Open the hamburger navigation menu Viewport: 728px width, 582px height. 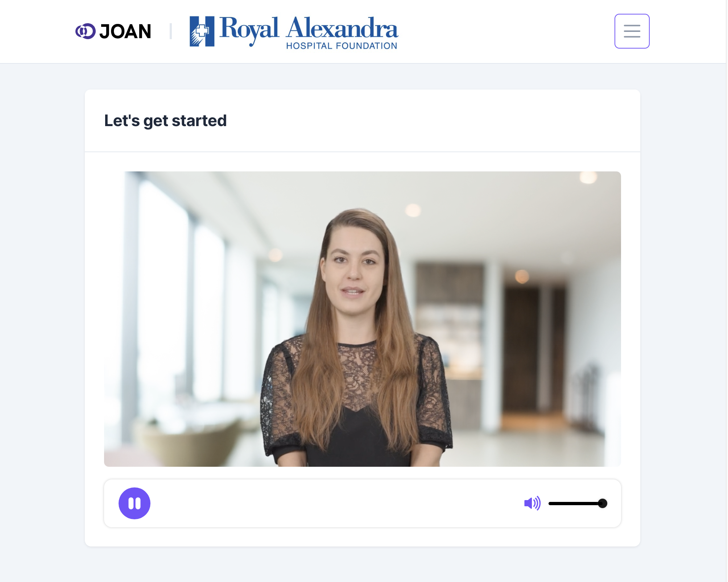(x=632, y=31)
